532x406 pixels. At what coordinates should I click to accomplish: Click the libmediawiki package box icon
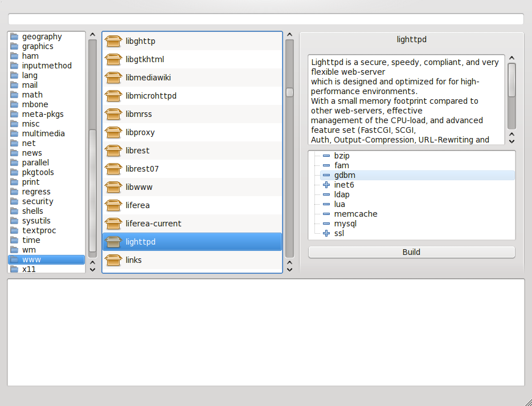coord(113,78)
